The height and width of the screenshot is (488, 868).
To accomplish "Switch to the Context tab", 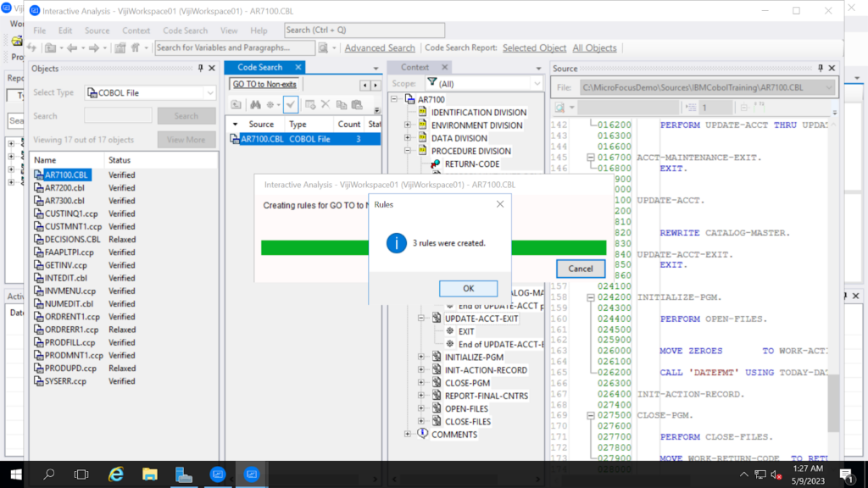I will coord(415,67).
